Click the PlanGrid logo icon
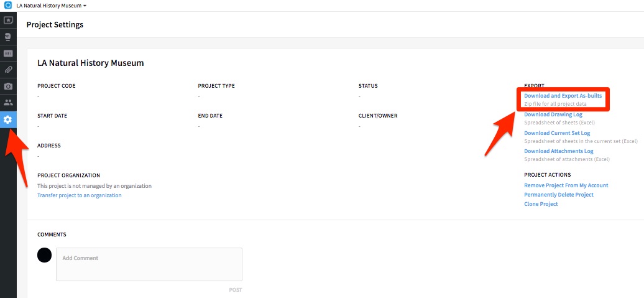The image size is (644, 298). click(x=7, y=6)
